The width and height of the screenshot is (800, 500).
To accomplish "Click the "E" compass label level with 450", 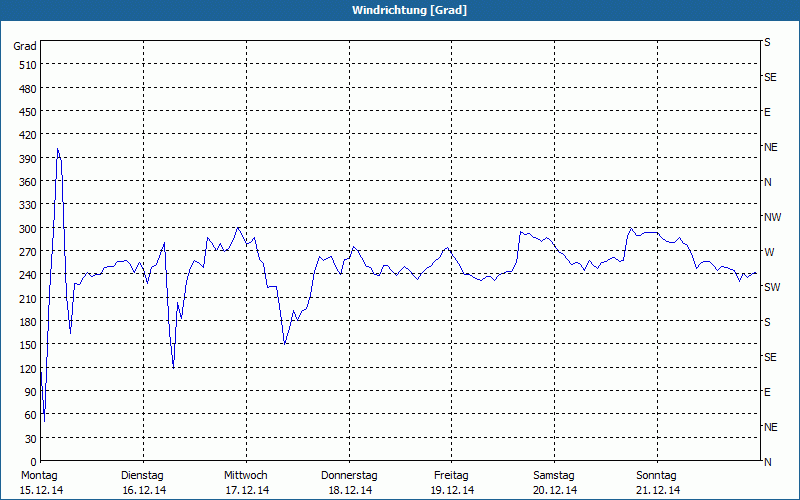I will [767, 112].
